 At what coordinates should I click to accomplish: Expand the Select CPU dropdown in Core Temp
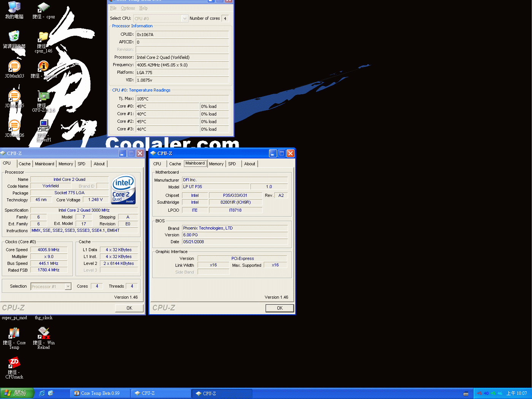pyautogui.click(x=185, y=18)
